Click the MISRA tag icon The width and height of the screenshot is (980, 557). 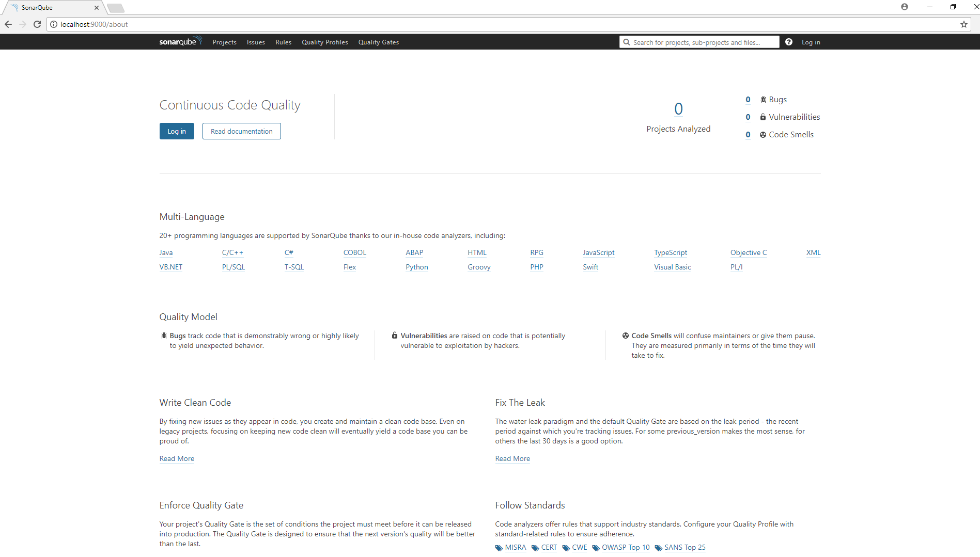pyautogui.click(x=499, y=548)
